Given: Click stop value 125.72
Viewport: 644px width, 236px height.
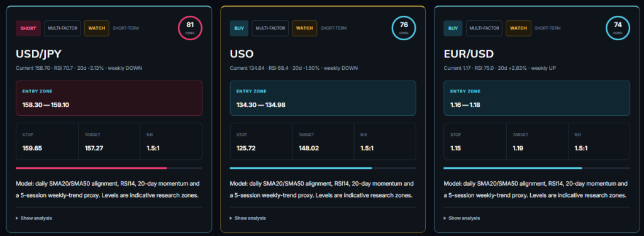Looking at the screenshot, I should 246,148.
